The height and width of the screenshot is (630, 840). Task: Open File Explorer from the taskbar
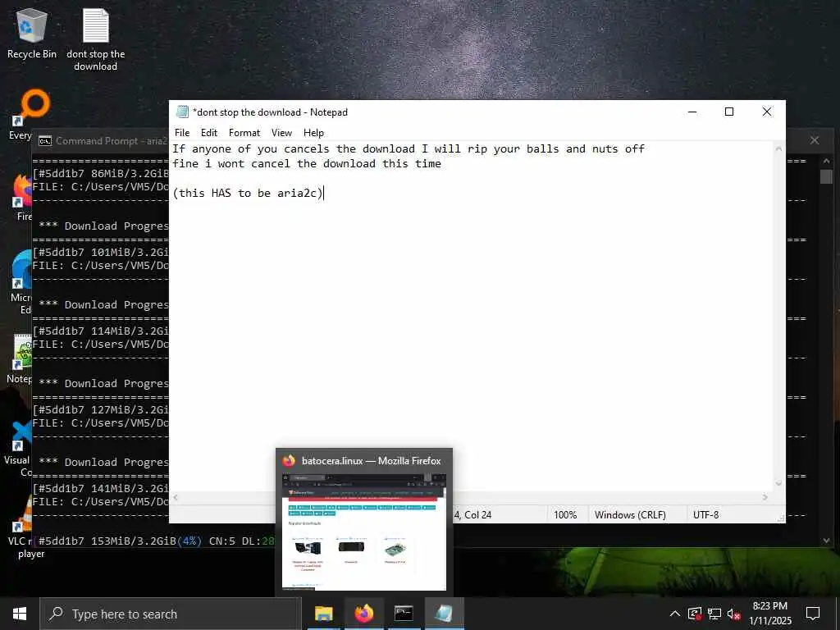(x=323, y=614)
